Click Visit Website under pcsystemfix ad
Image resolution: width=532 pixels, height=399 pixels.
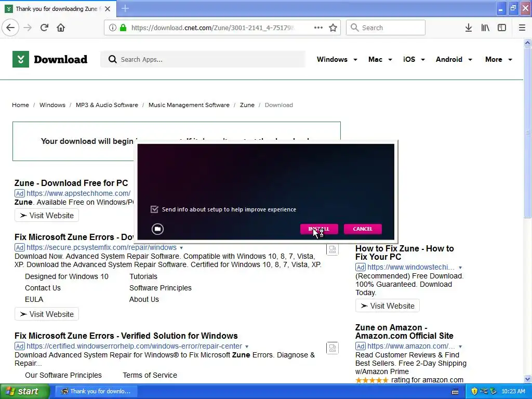click(x=47, y=314)
